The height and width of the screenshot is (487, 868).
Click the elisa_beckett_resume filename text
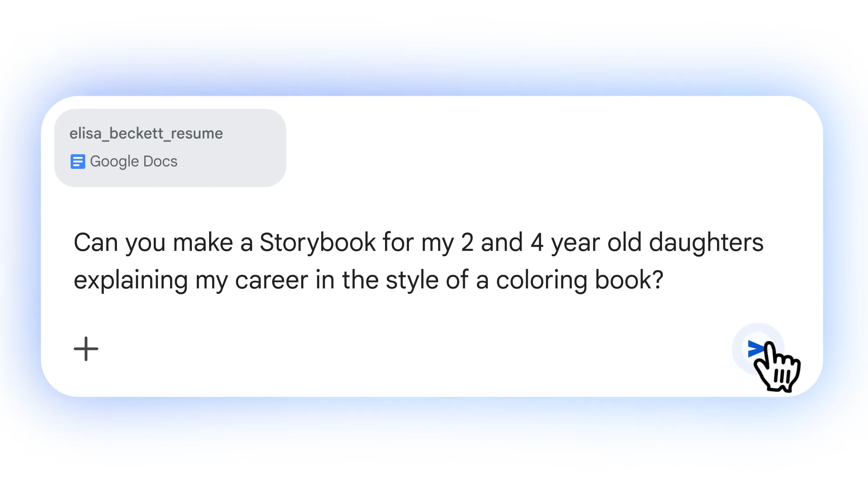(146, 133)
